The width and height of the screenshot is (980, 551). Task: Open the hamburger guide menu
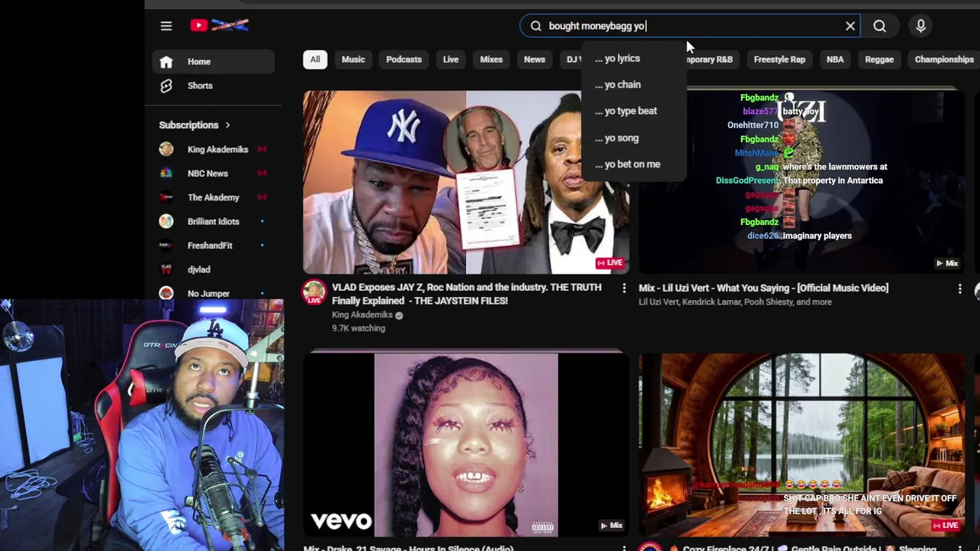166,26
